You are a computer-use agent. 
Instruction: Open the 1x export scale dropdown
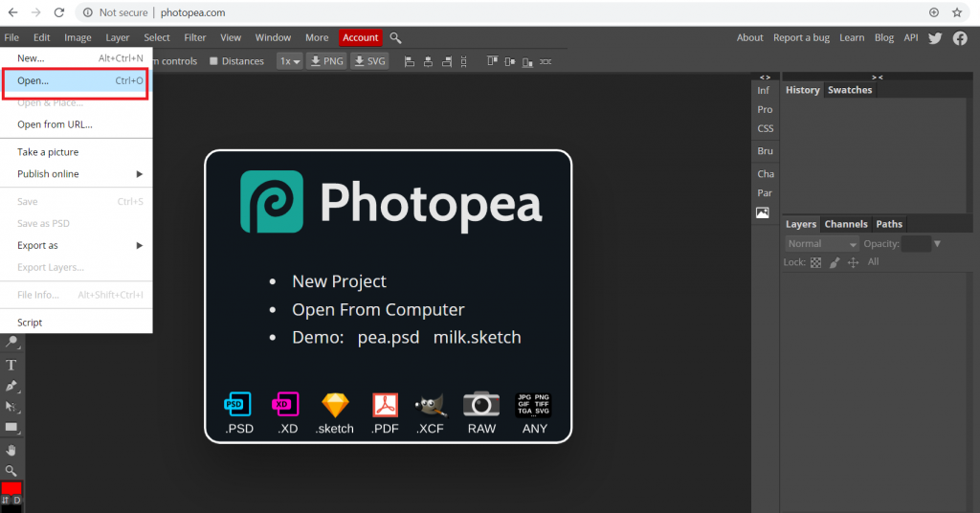click(290, 61)
